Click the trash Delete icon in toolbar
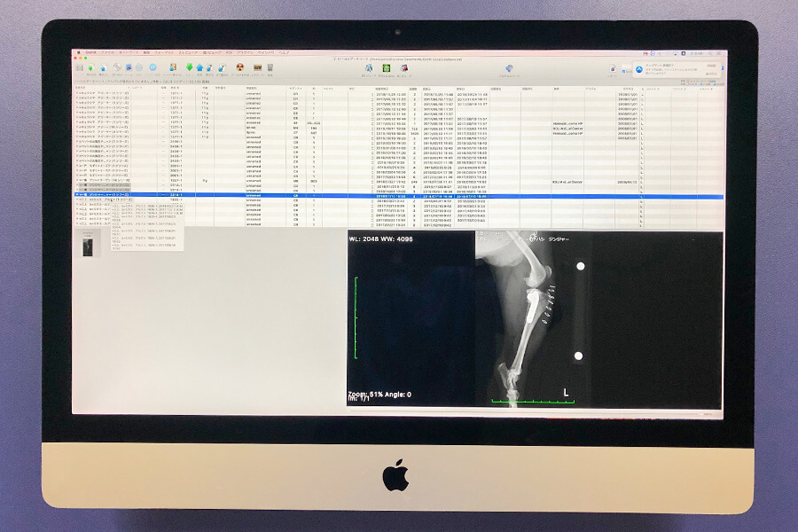 coord(270,67)
